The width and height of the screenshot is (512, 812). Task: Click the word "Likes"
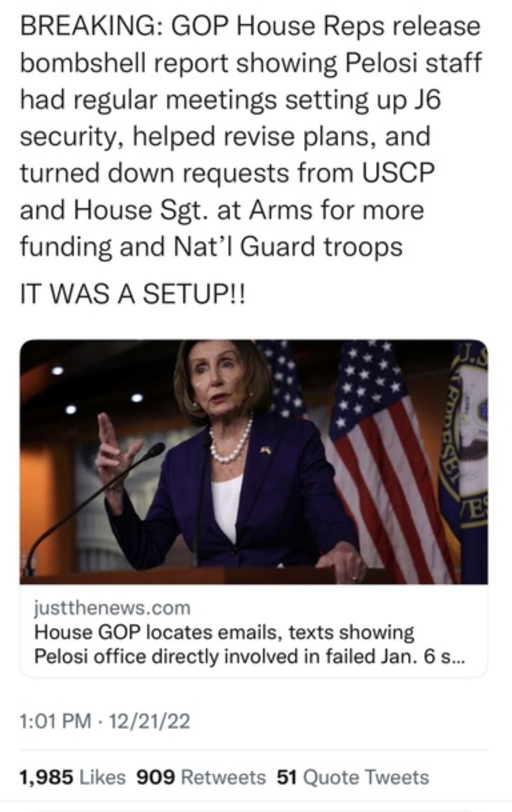coord(102,777)
